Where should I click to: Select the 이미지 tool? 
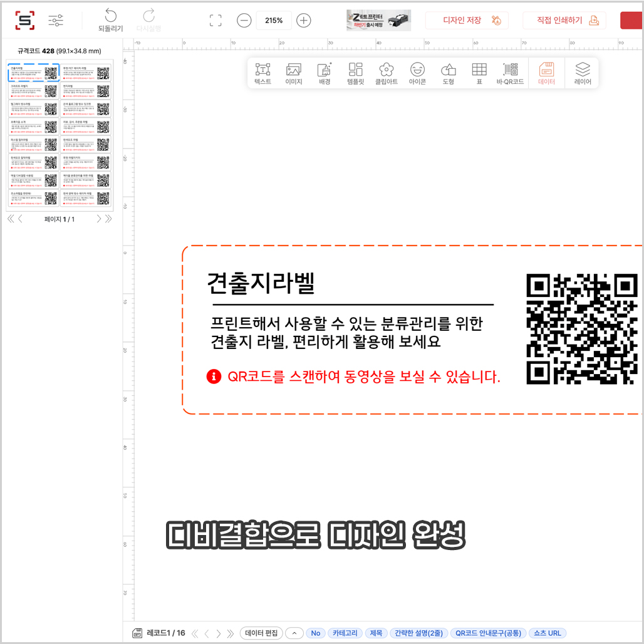point(294,73)
